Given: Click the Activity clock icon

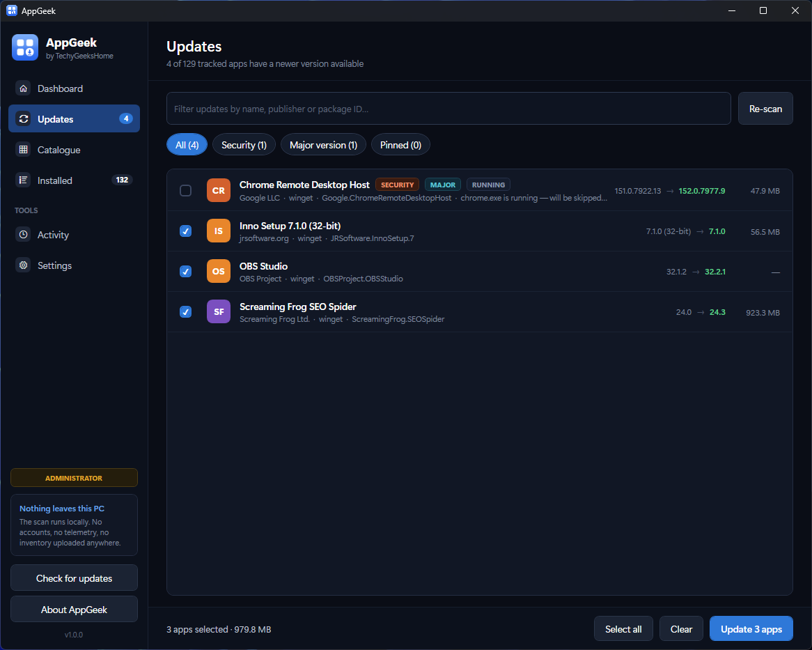Looking at the screenshot, I should (x=23, y=235).
